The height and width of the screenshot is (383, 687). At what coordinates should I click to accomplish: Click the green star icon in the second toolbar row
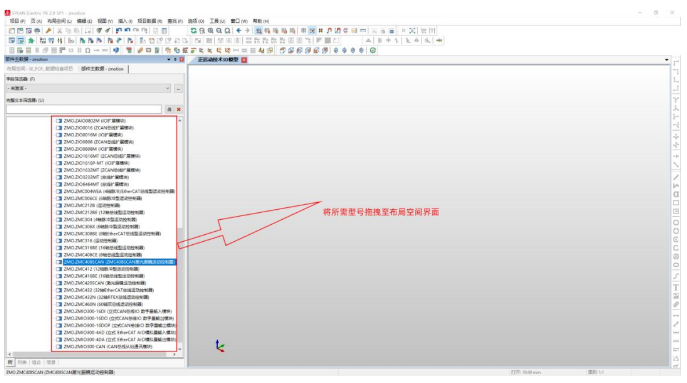coord(31,41)
